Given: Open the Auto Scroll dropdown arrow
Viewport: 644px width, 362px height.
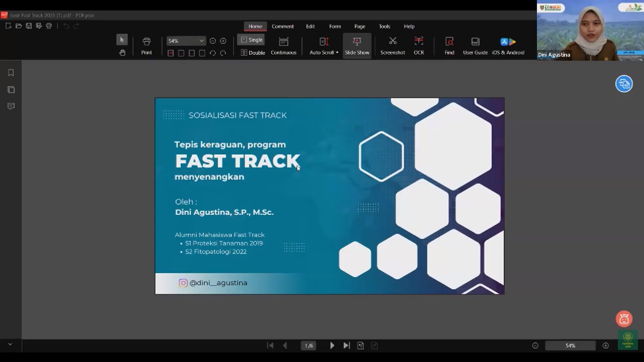Looking at the screenshot, I should (337, 53).
